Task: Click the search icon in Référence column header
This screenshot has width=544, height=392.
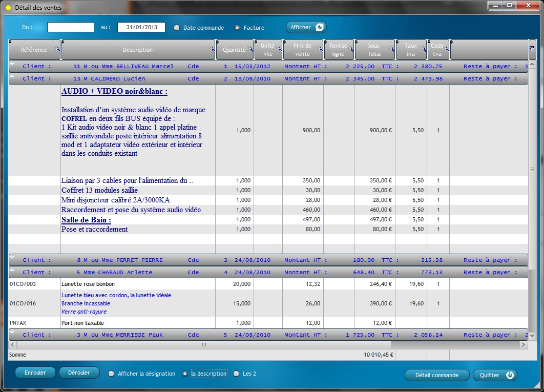Action: point(57,50)
